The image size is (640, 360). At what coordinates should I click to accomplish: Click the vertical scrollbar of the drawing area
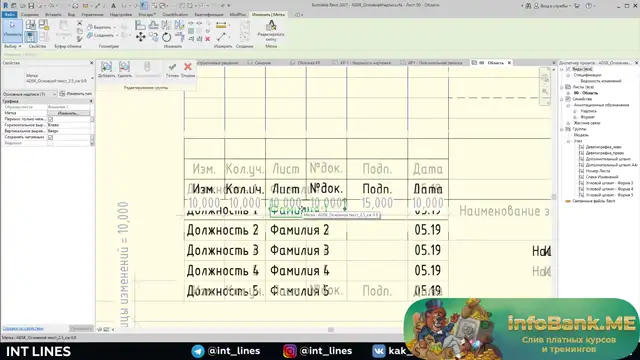click(554, 197)
